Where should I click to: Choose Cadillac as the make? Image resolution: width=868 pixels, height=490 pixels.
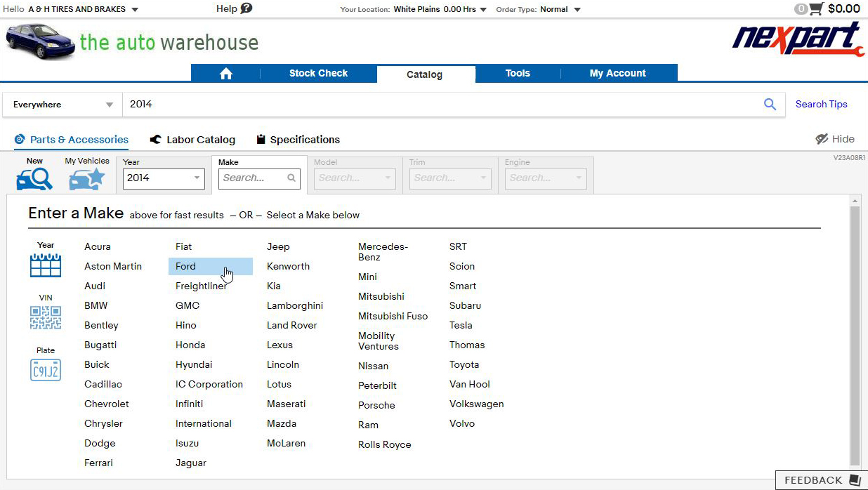[103, 384]
